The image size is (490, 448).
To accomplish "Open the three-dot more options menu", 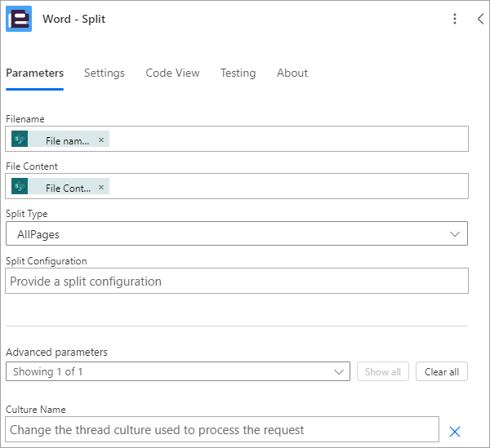I will (455, 19).
